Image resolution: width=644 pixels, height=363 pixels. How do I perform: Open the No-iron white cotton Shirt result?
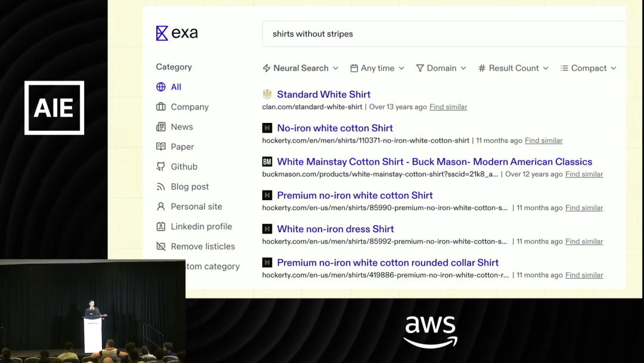(x=335, y=128)
